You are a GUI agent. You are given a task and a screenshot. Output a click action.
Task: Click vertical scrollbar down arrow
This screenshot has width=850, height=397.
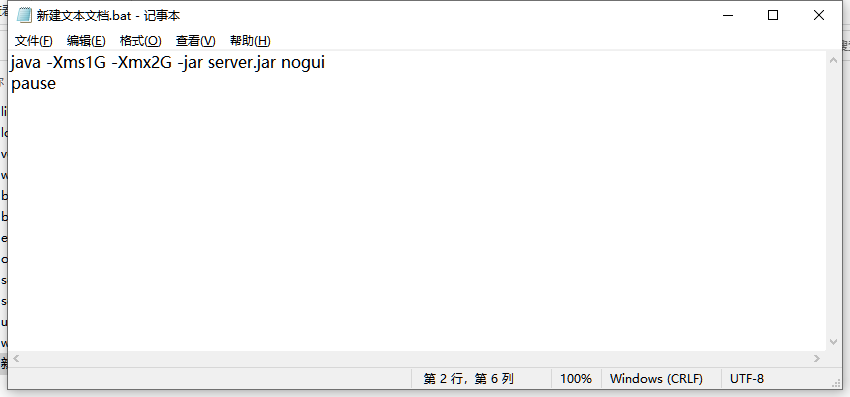[x=834, y=342]
